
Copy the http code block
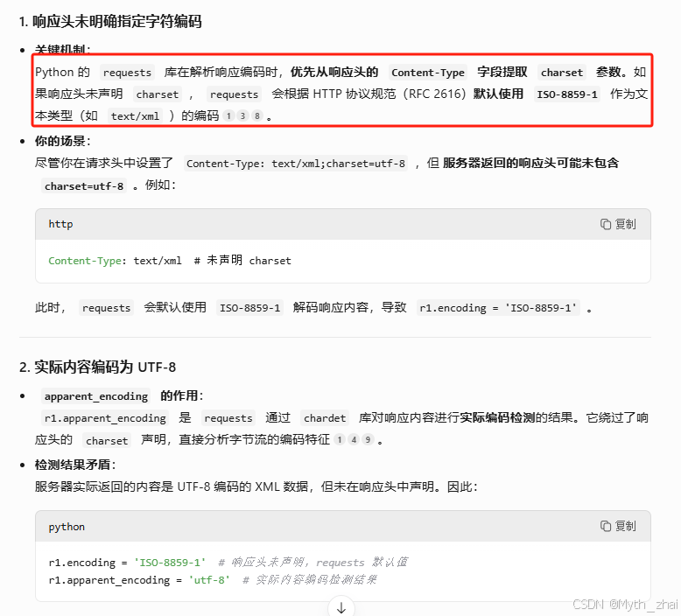(x=618, y=224)
